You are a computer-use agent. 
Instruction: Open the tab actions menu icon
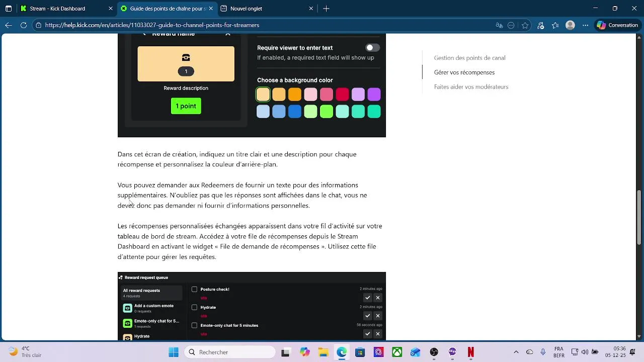[9, 9]
